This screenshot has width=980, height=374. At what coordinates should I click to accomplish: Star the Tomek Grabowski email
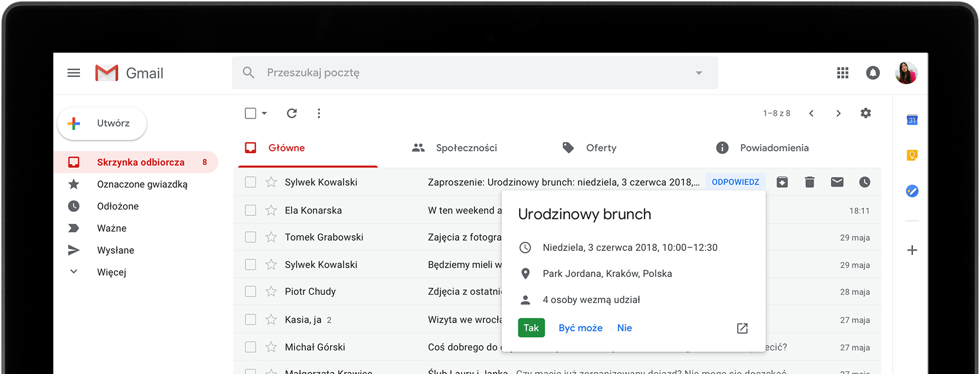click(271, 237)
